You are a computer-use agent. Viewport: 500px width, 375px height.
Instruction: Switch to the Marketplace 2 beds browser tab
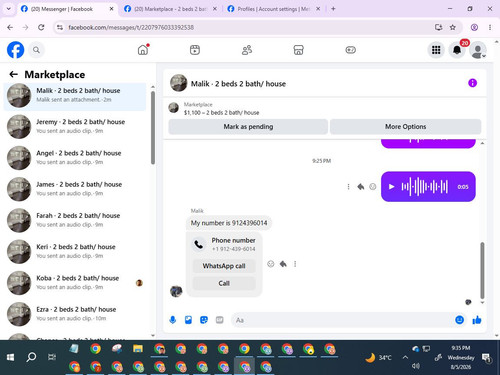[x=170, y=9]
